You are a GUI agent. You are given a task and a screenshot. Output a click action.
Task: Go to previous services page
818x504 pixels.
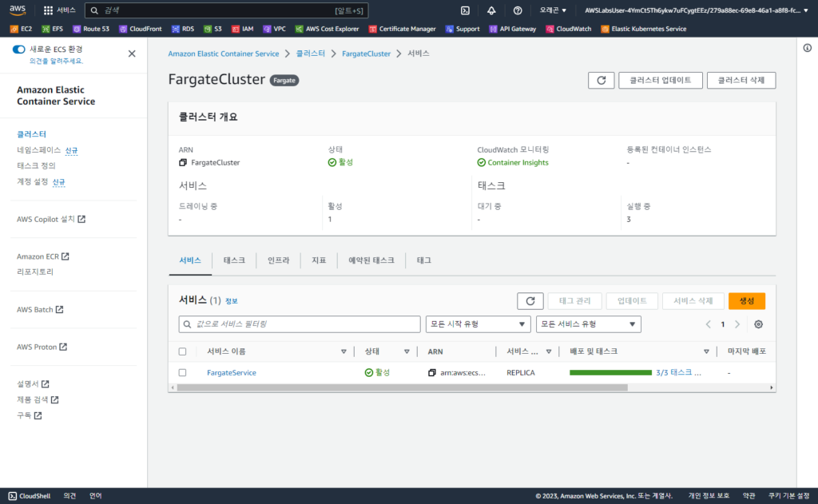click(708, 324)
